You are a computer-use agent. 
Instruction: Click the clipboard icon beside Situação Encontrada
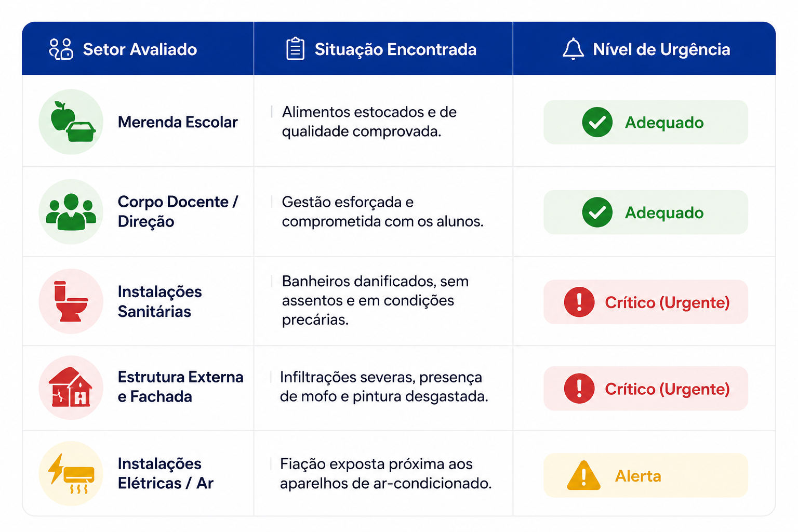point(295,49)
